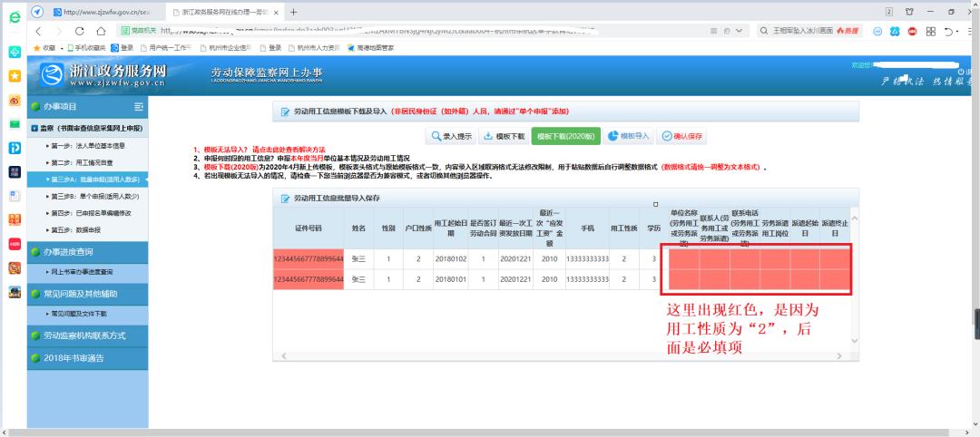Open 第一步：法人单位基本信息
This screenshot has width=980, height=437.
tap(87, 146)
